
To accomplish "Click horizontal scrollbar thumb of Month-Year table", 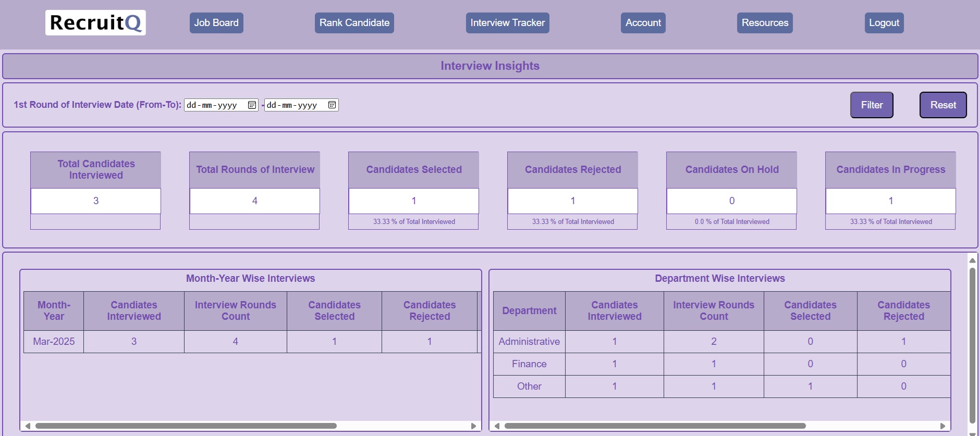I will point(186,426).
